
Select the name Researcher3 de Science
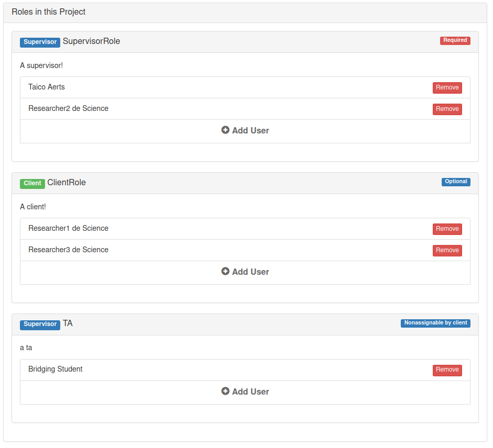point(68,250)
